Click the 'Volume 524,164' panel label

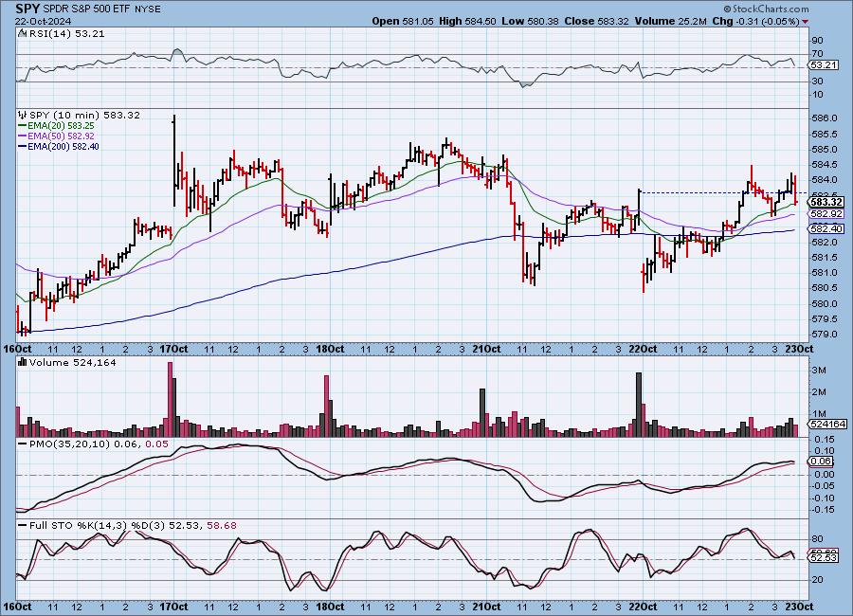pyautogui.click(x=72, y=362)
